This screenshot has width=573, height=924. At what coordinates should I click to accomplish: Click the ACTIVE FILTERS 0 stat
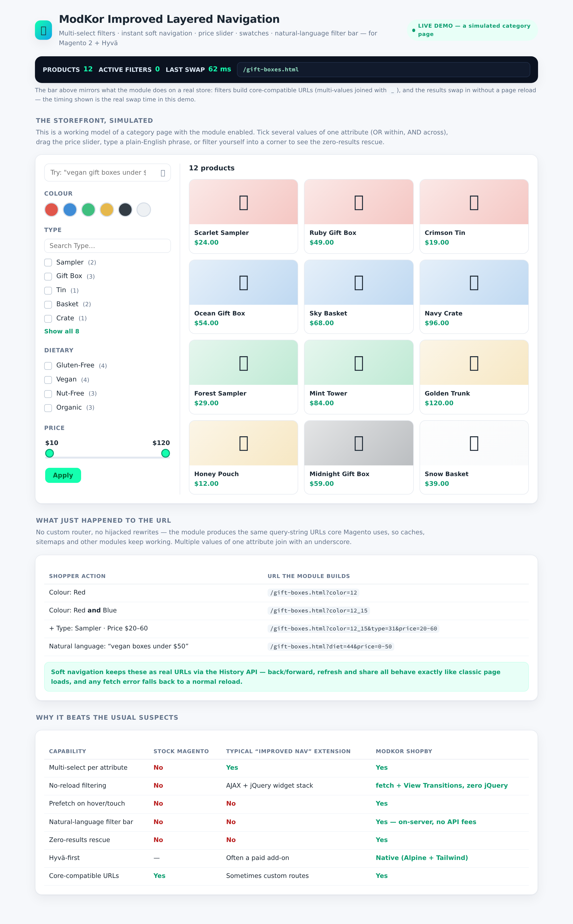tap(129, 69)
